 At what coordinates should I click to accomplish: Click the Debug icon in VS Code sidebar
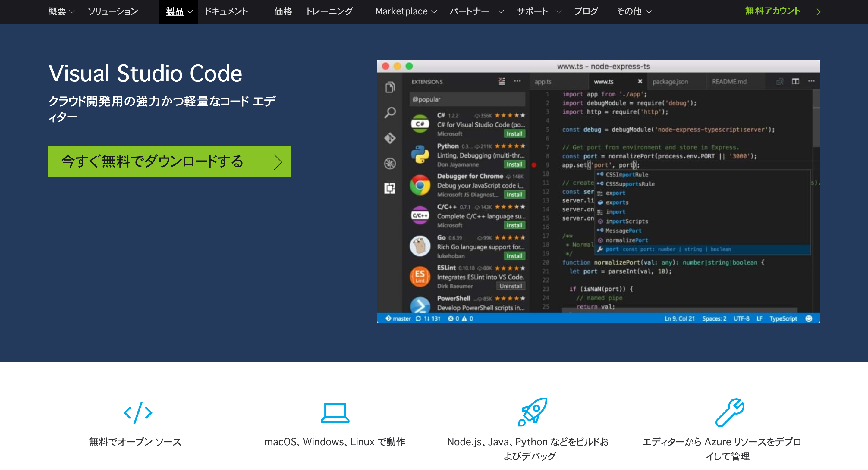pos(390,163)
